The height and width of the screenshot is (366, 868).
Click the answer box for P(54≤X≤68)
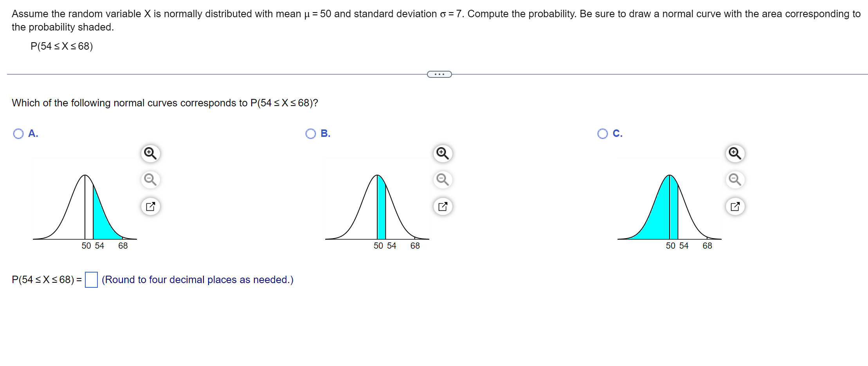point(91,280)
